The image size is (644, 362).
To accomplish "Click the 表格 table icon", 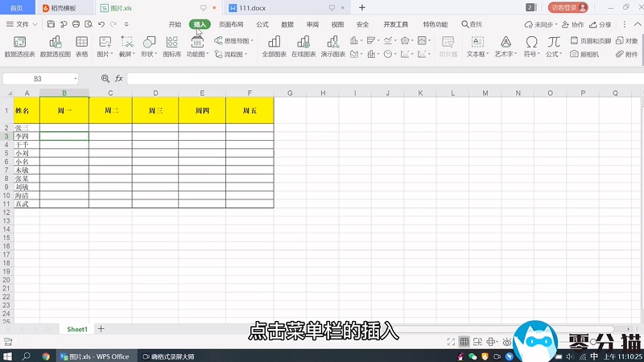I will point(82,46).
